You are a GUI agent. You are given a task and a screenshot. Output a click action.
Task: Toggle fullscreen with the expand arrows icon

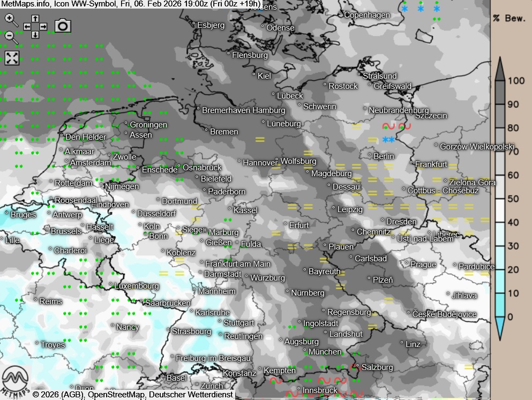(12, 58)
